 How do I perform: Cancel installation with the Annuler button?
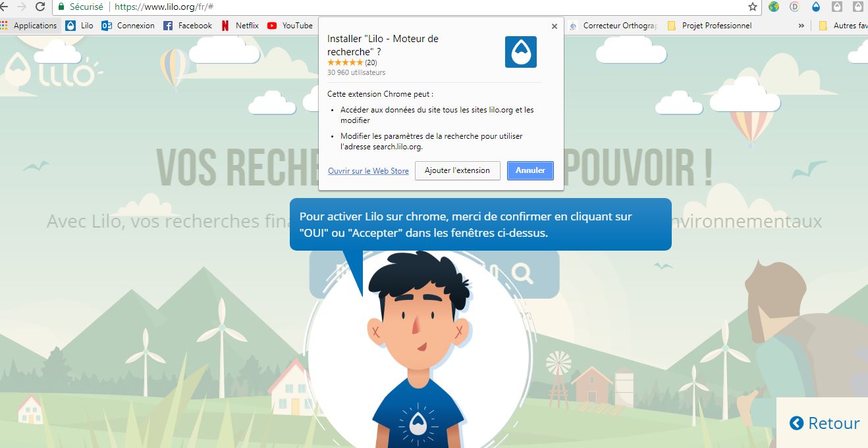(530, 170)
